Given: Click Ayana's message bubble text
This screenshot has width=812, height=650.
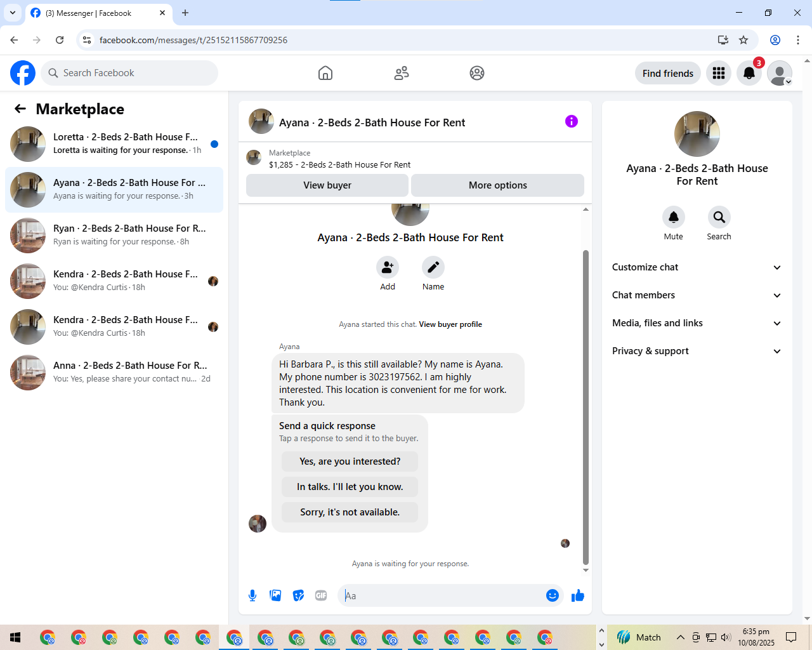Looking at the screenshot, I should [398, 383].
